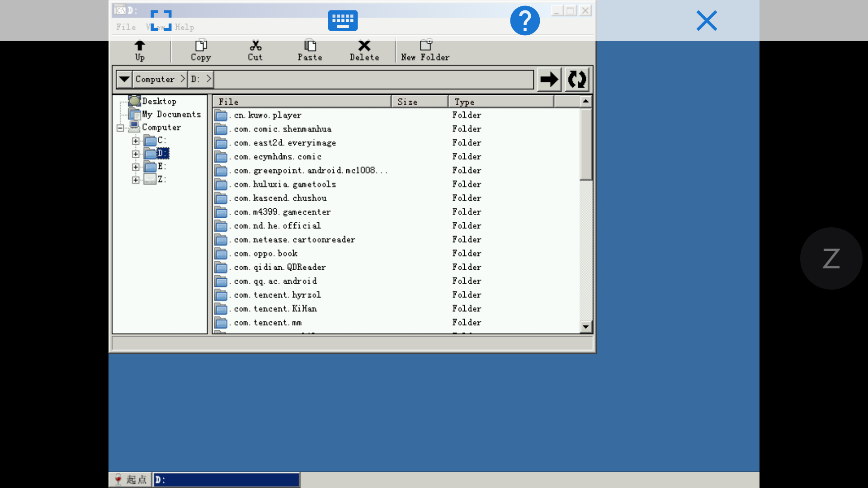Select the .com.tencent.mm folder icon
868x488 pixels.
221,323
